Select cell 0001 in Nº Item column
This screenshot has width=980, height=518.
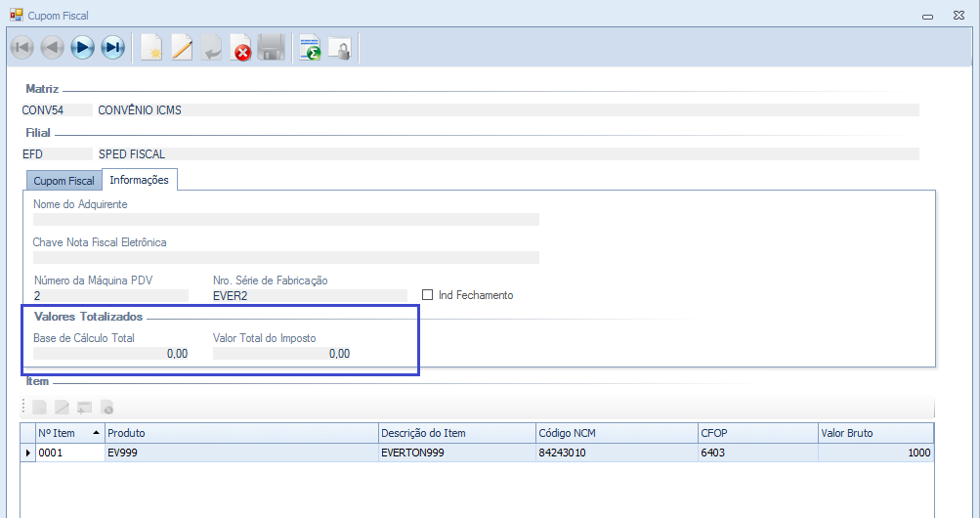[70, 453]
